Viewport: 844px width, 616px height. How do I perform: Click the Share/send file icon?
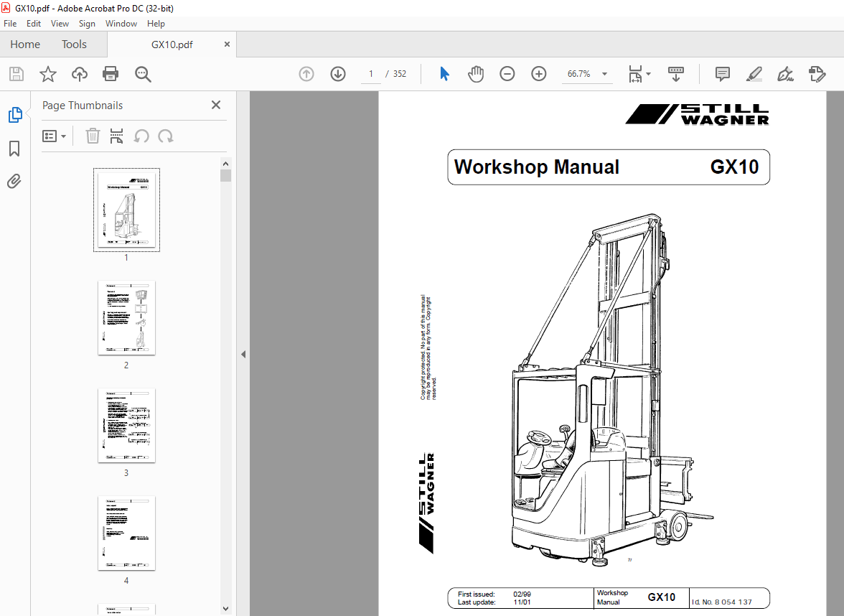coord(817,74)
